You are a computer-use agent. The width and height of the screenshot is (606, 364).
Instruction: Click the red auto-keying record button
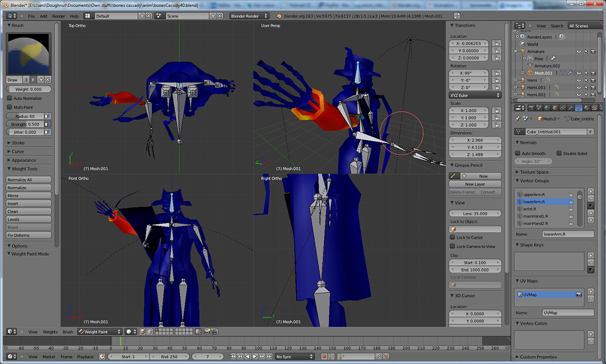[324, 357]
